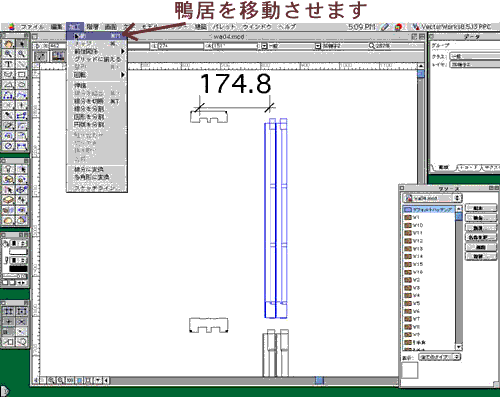Select the Oval drawing tool
The image size is (500, 397).
[22, 85]
